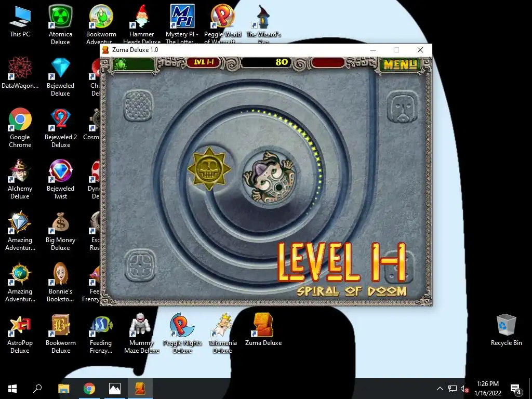Open the diamond Amazing Adventures shortcut
Screen dimensions: 532x399
point(20,231)
